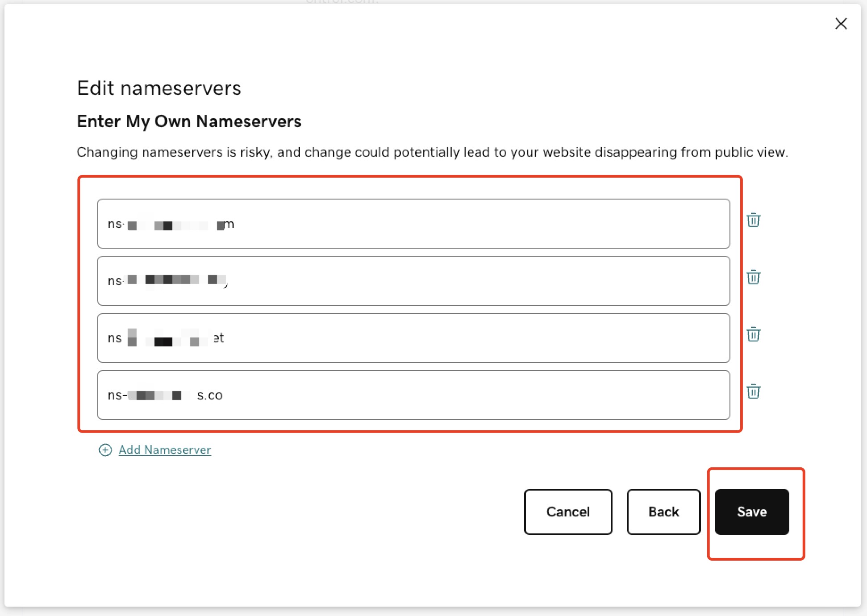Click the Cancel button
The height and width of the screenshot is (616, 867).
pyautogui.click(x=568, y=512)
